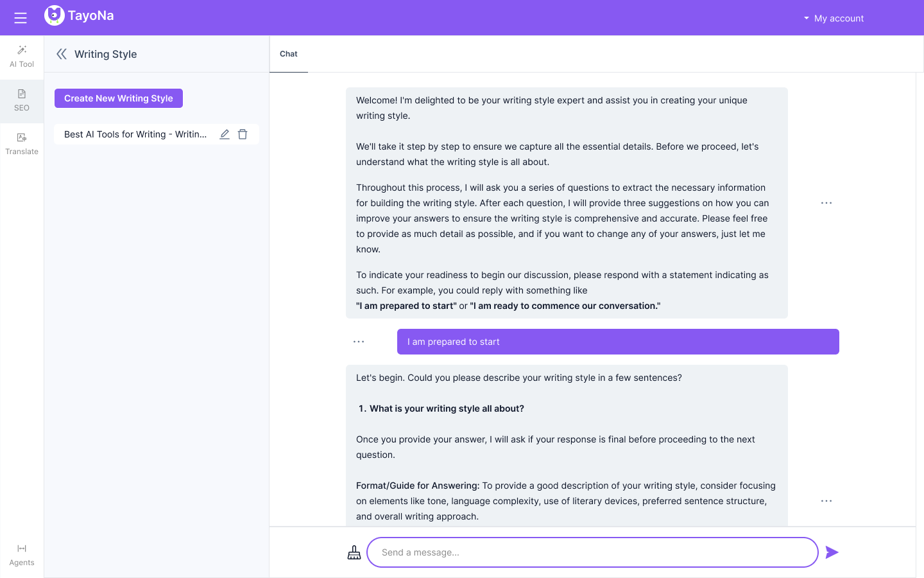The image size is (924, 578).
Task: Collapse the Writing Style panel
Action: (x=62, y=54)
